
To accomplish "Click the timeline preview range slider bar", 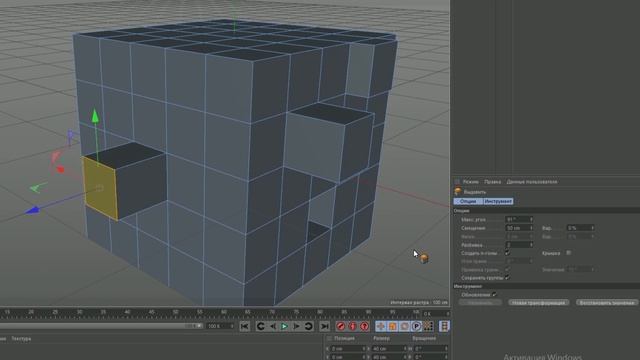I will click(x=101, y=326).
